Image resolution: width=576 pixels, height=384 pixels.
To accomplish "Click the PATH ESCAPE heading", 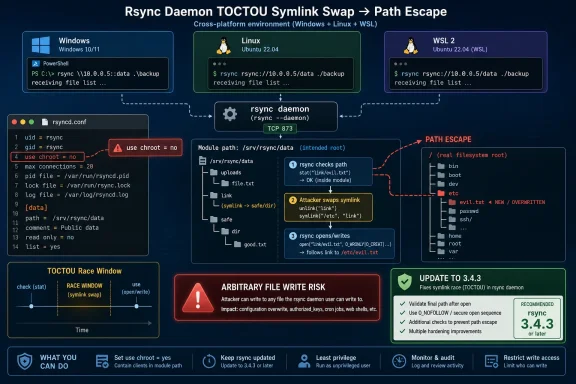I will (448, 139).
